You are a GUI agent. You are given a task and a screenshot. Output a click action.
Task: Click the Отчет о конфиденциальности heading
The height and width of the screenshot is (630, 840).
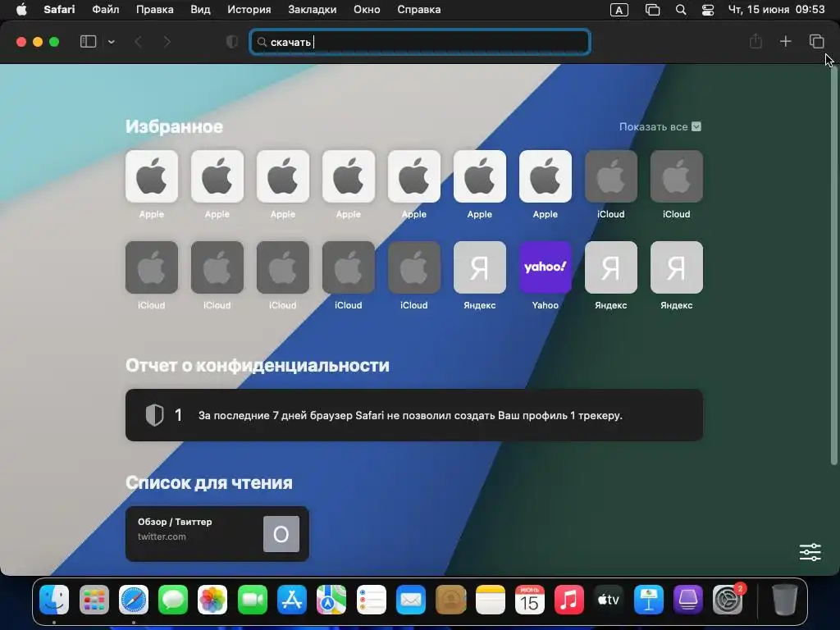[x=257, y=365]
